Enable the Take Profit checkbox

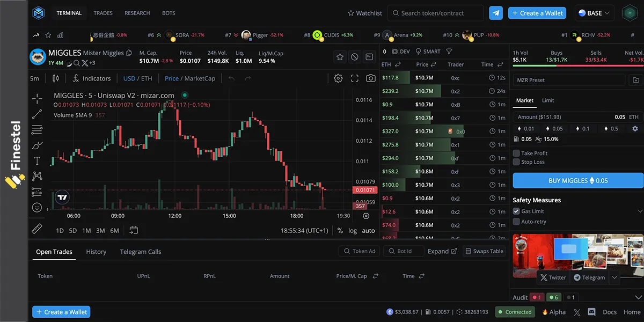pyautogui.click(x=516, y=153)
